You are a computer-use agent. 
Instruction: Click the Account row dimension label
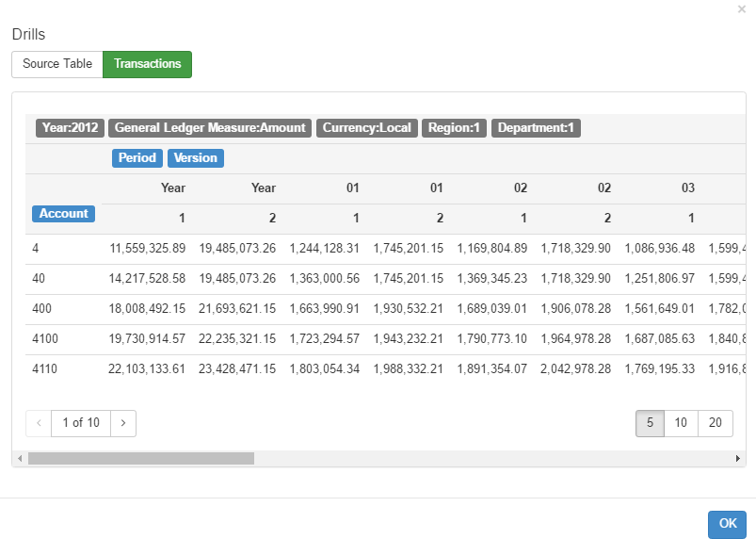click(x=64, y=214)
